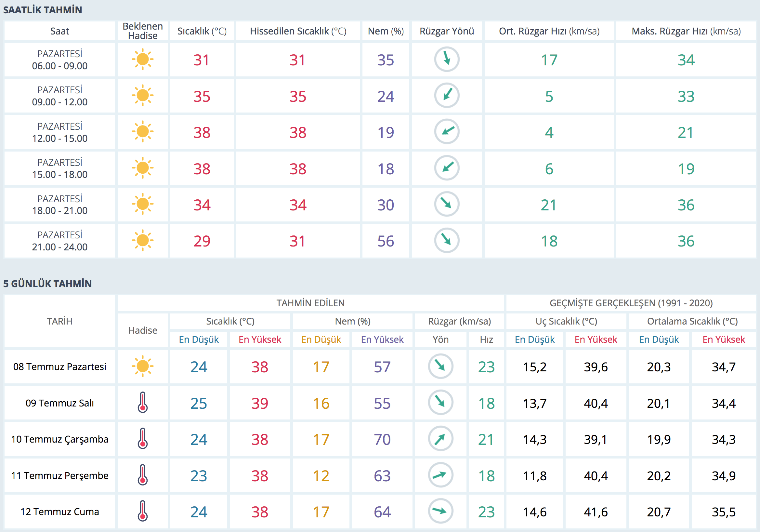
Task: Click sun icon for 09.00 - 12.00 row
Action: (143, 96)
